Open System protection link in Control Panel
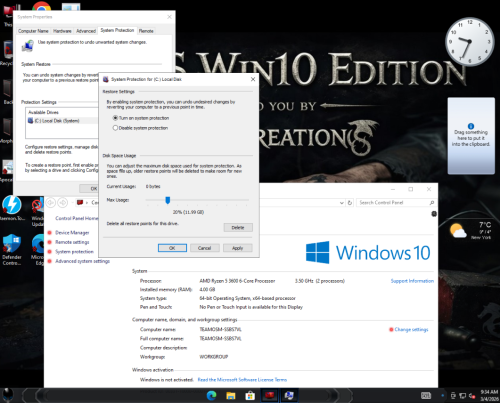This screenshot has width=500, height=403. coord(74,252)
